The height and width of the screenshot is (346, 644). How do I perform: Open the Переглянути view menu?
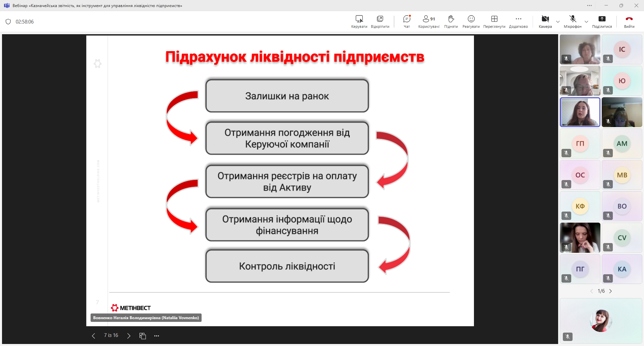tap(494, 21)
